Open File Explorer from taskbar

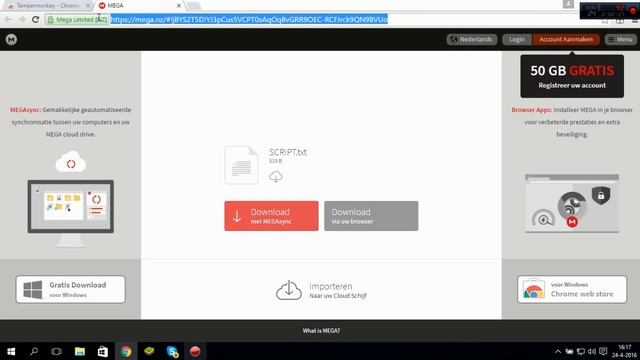click(x=80, y=351)
